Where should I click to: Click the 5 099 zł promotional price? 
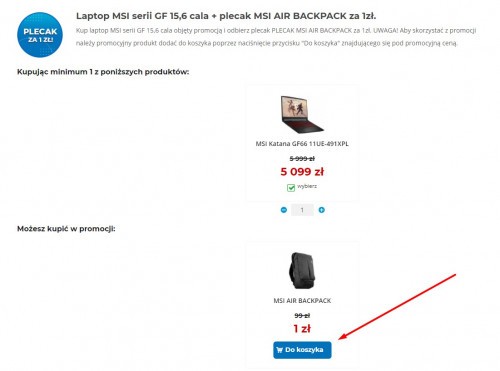point(302,172)
